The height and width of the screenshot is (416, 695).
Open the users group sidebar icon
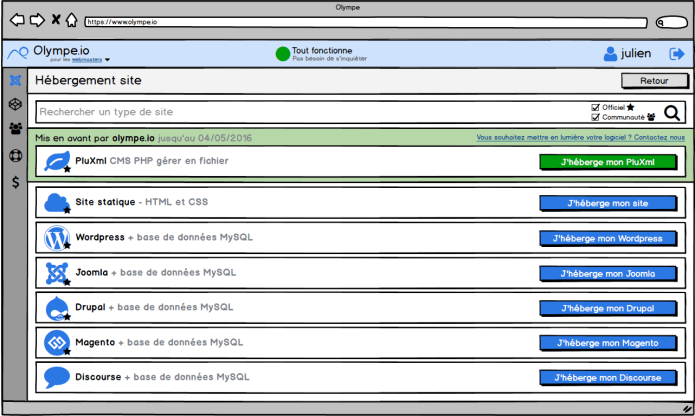(x=16, y=128)
